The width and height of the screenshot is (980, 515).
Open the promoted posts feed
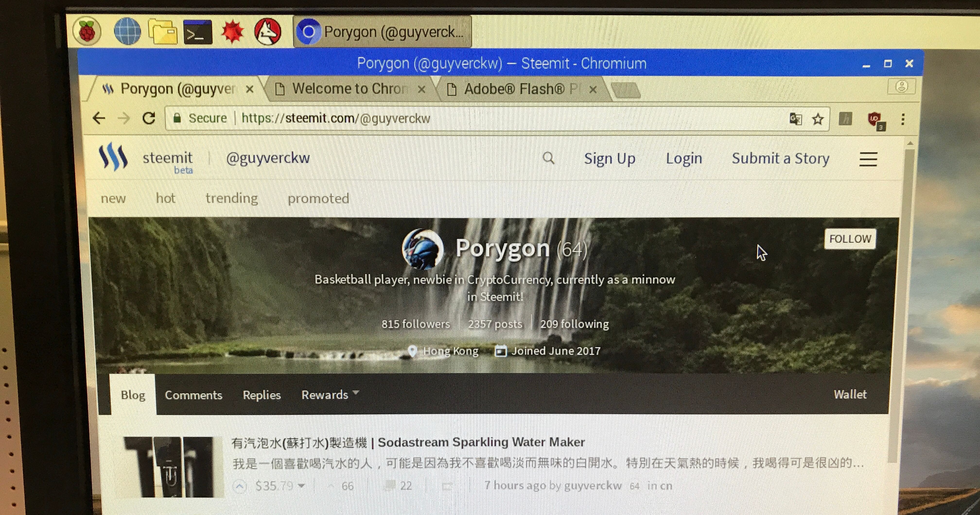coord(318,198)
